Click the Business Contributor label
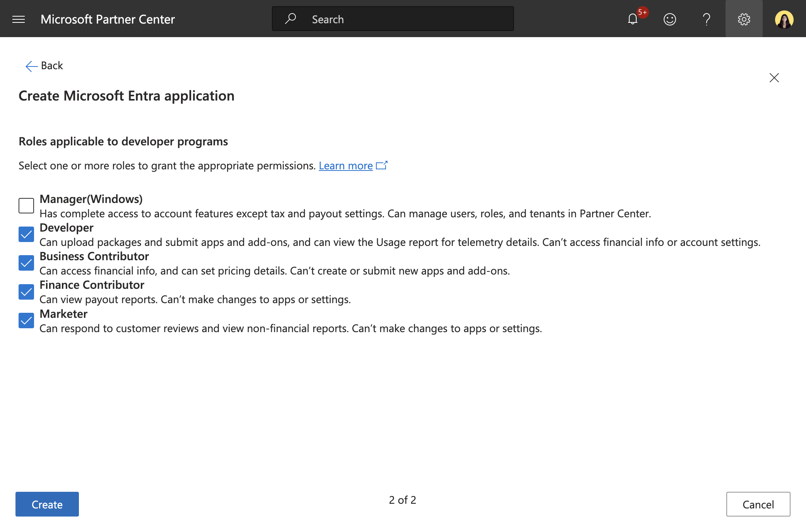806x532 pixels. pyautogui.click(x=94, y=256)
